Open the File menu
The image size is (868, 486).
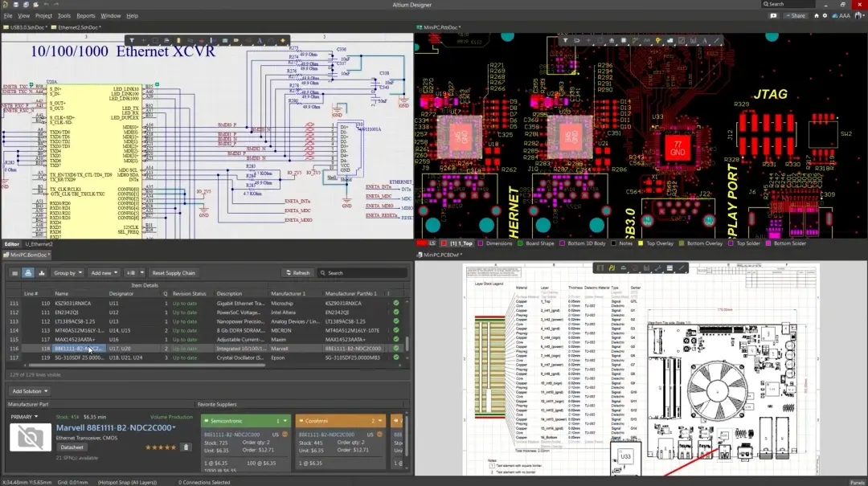[x=8, y=16]
